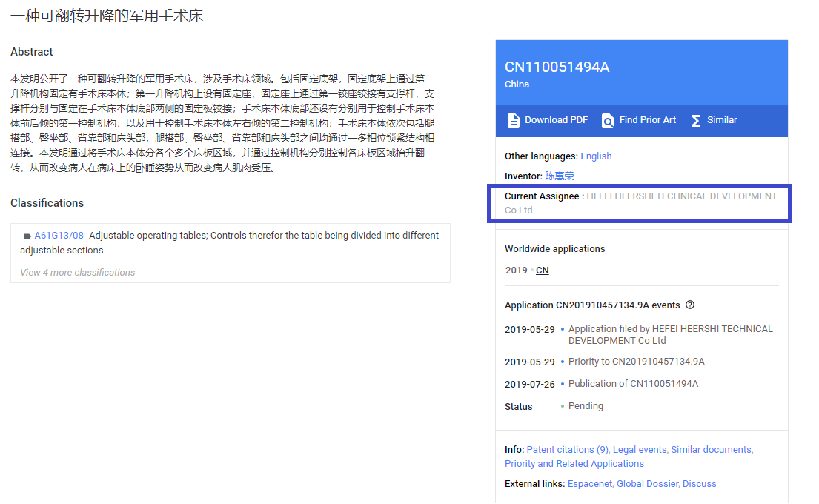
Task: Click the External links label
Action: 535,484
